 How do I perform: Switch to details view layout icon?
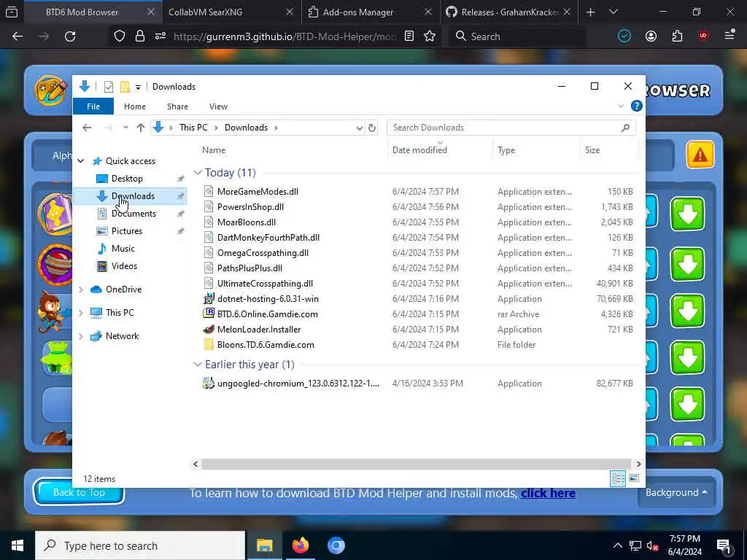tap(618, 478)
